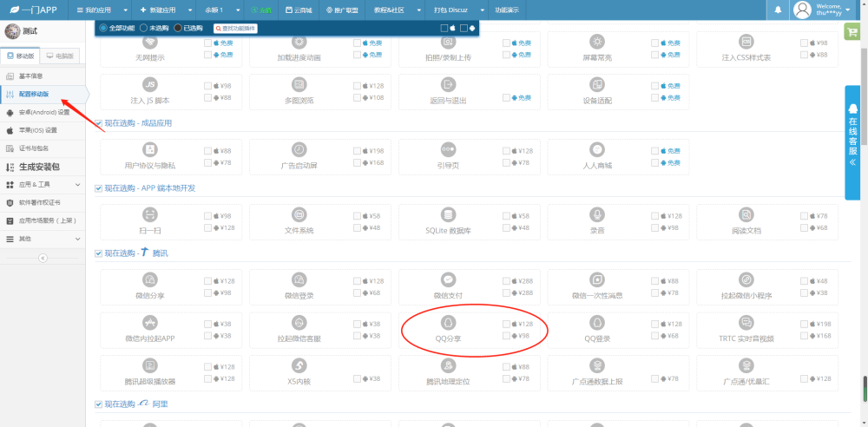Switch to the 移动版 tab

click(21, 56)
